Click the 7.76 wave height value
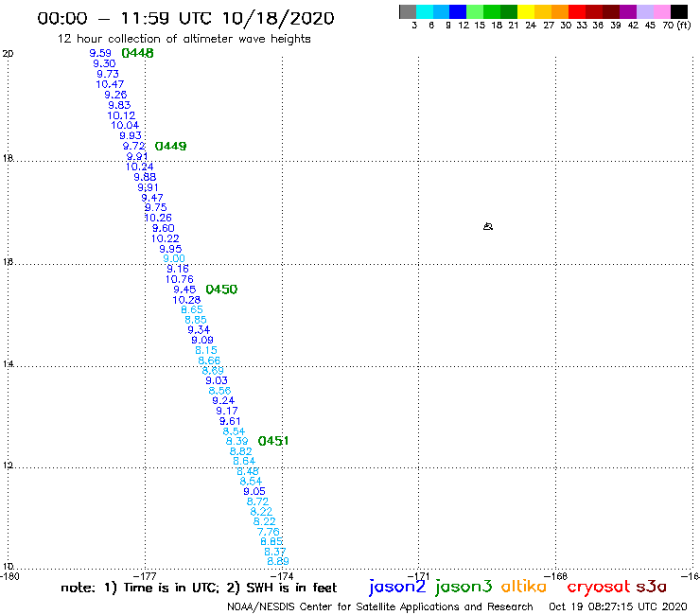This screenshot has height=615, width=700. tap(269, 532)
